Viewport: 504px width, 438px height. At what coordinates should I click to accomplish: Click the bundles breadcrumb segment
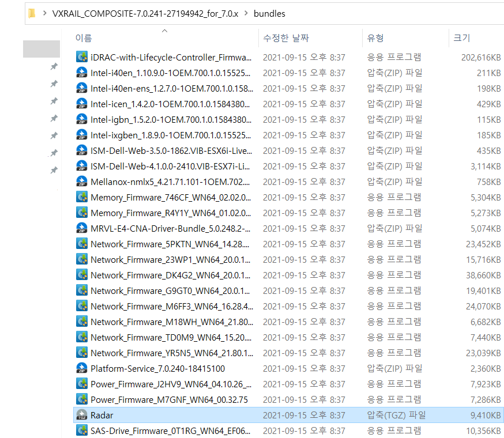point(269,14)
